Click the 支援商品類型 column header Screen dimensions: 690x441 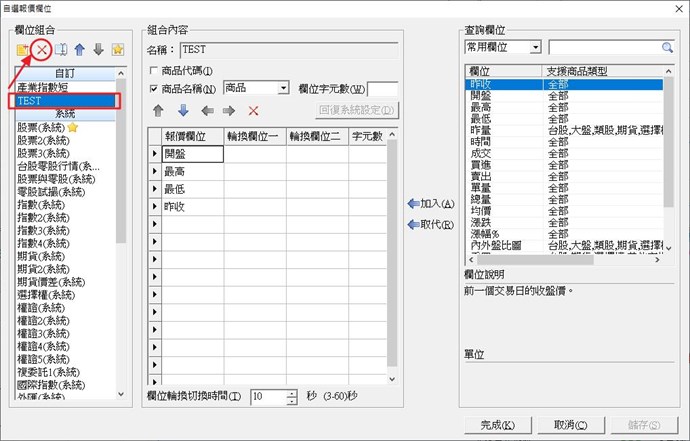click(x=602, y=71)
